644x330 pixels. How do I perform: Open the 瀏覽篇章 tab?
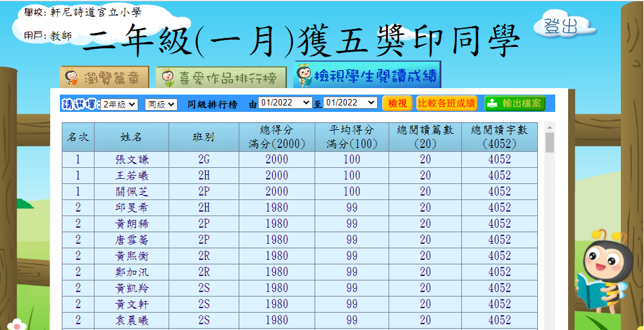tap(104, 78)
